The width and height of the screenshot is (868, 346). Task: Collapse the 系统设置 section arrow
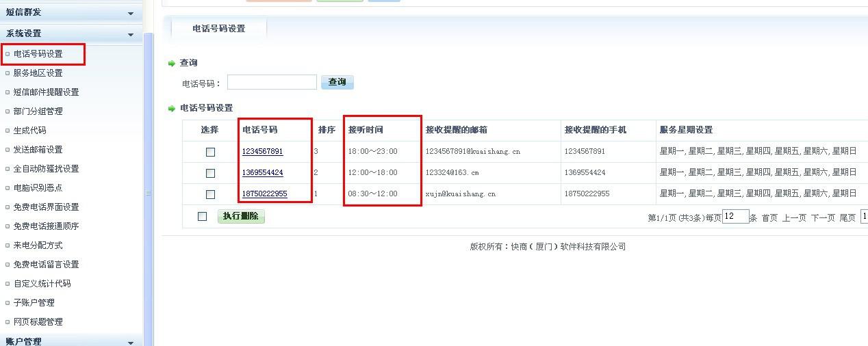131,34
